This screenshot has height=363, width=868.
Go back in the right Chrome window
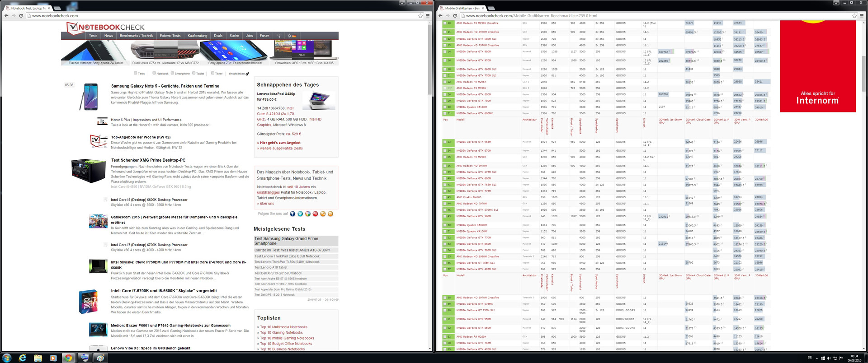click(440, 16)
